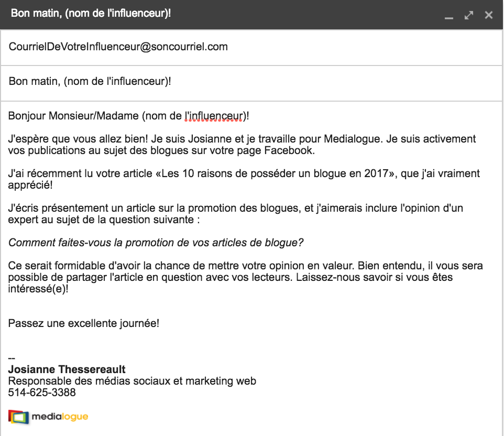Click the expand-to-fullscreen diagonal arrows icon

coord(469,15)
